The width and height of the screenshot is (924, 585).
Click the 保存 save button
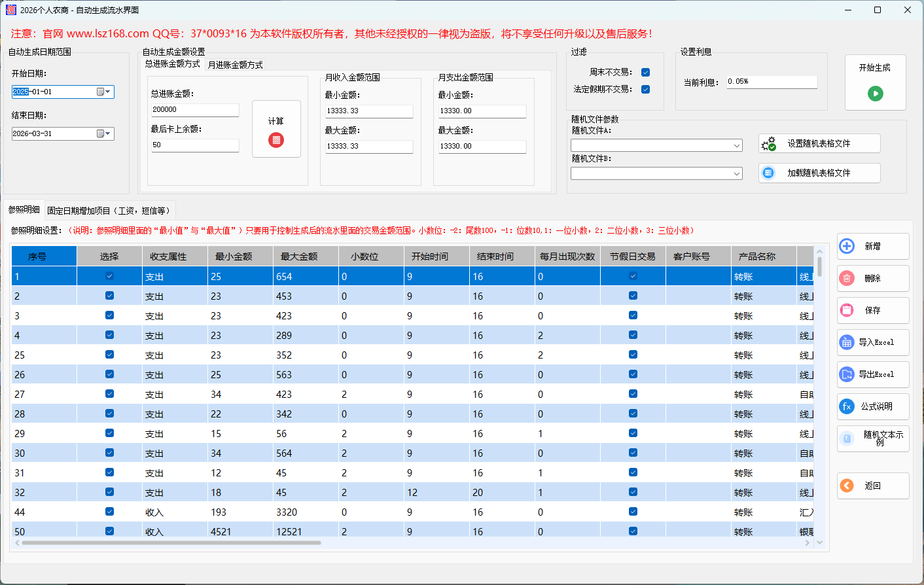coord(872,310)
